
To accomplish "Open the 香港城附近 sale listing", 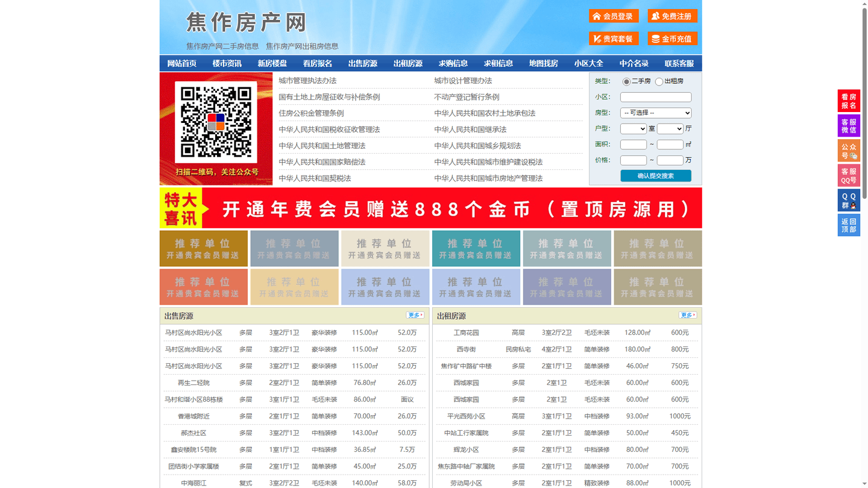I will 193,416.
